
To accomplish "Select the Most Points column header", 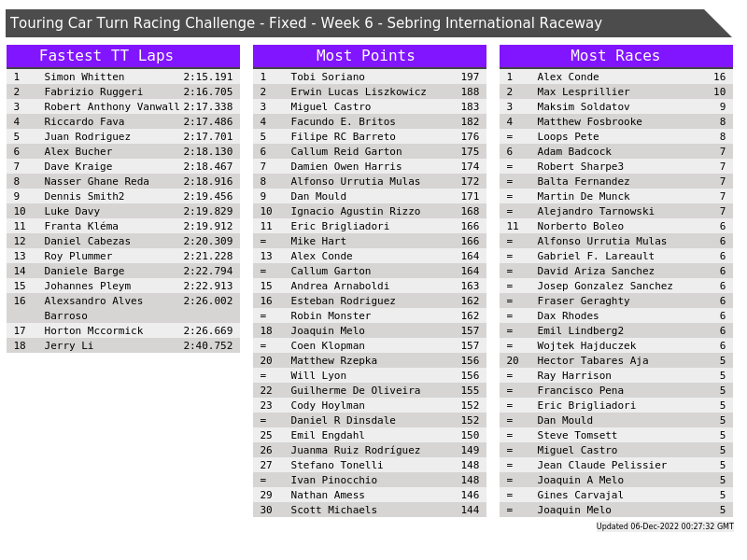I will point(365,56).
